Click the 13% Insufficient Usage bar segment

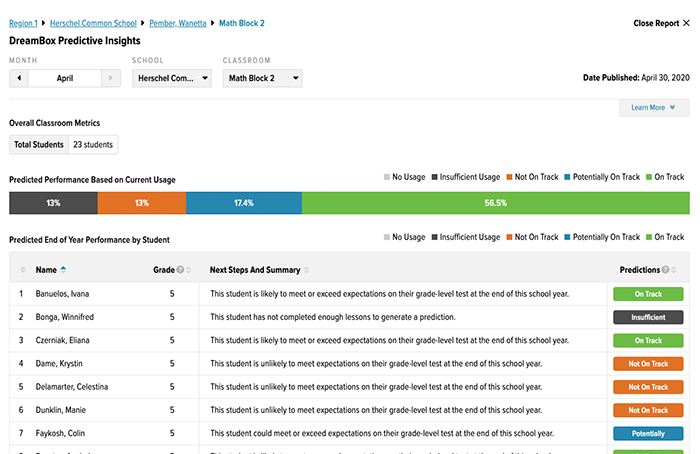click(x=54, y=203)
